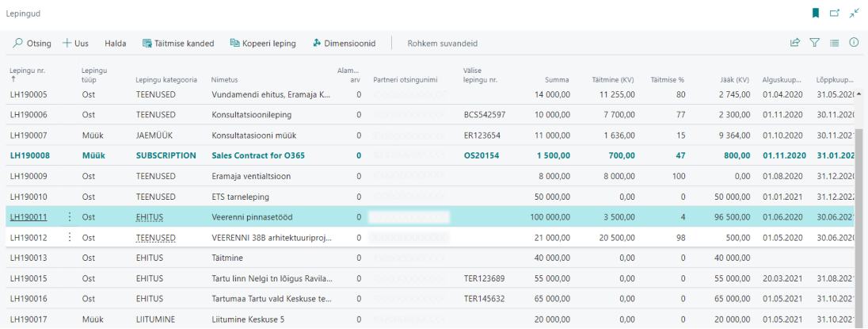Viewport: 868px width, 329px height.
Task: Click external number TER123689
Action: coord(485,278)
